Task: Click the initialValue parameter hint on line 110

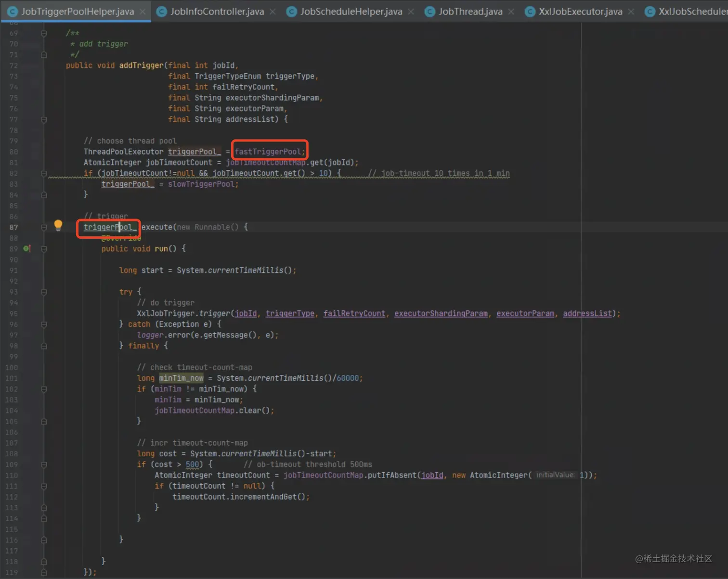Action: tap(555, 475)
